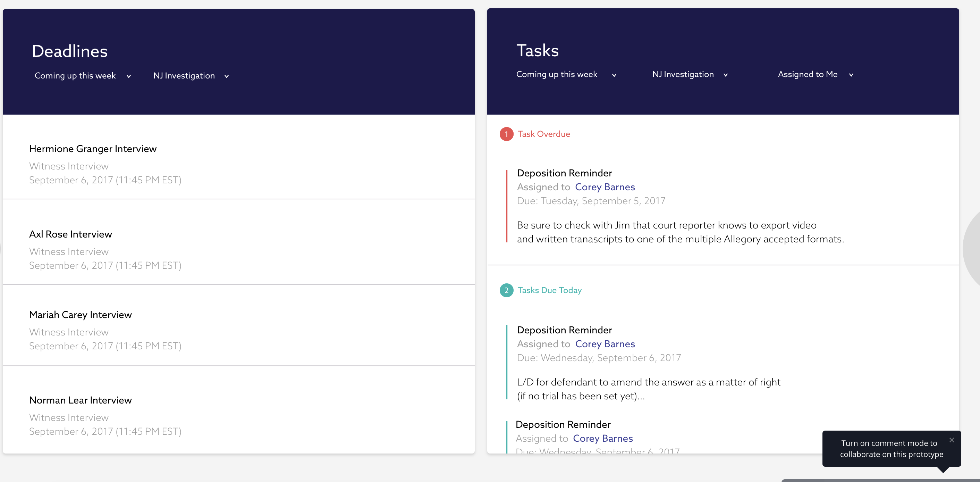Click 'Turn on comment mode' tooltip message
Screen dimensions: 980x482
[892, 449]
